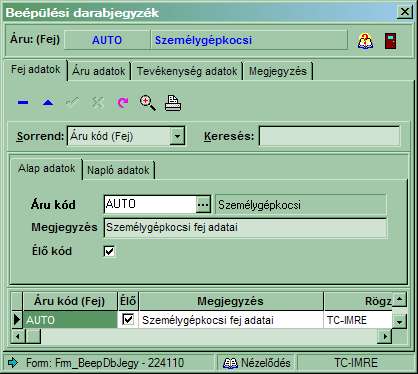This screenshot has height=374, width=418.
Task: Click the red door exit icon
Action: (390, 41)
